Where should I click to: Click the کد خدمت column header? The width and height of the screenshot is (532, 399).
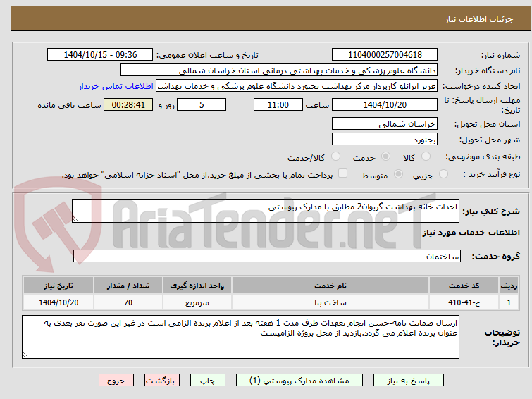coord(464,286)
